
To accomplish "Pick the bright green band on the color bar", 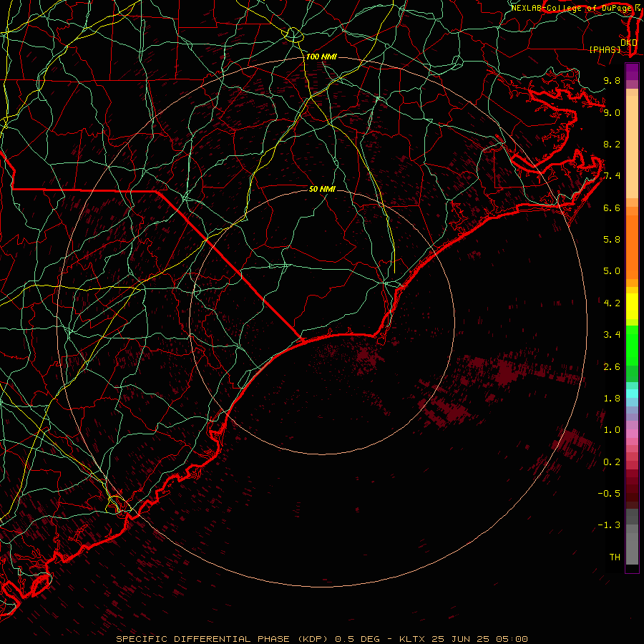I will 632,345.
